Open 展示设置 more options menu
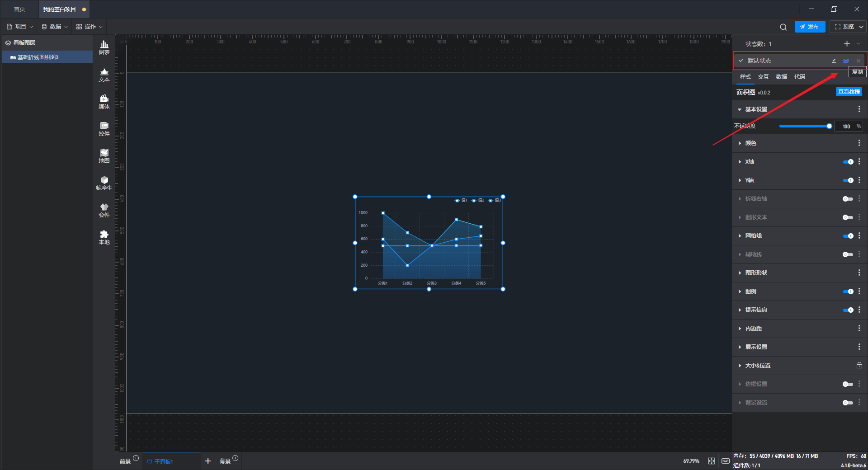 coord(859,347)
